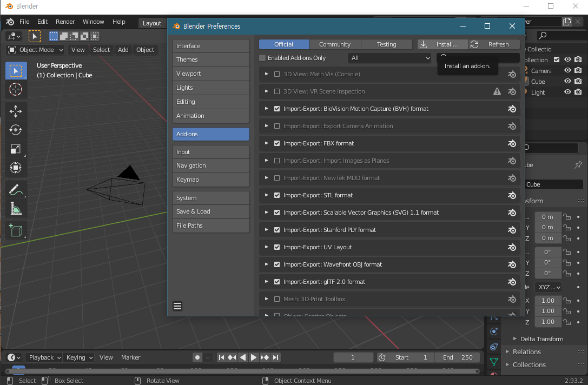Screen dimensions: 588x385
Task: Open the Keymap preferences section
Action: click(211, 180)
